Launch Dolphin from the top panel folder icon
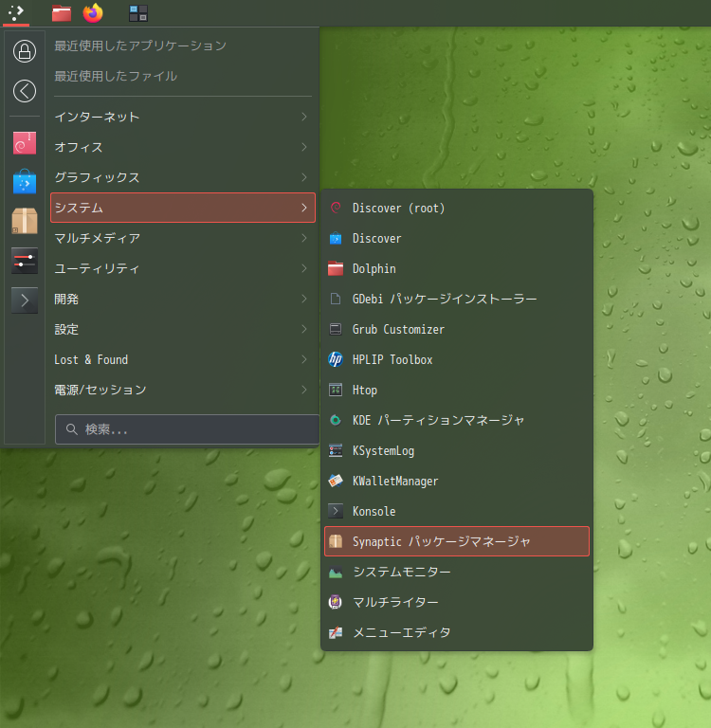 [62, 13]
